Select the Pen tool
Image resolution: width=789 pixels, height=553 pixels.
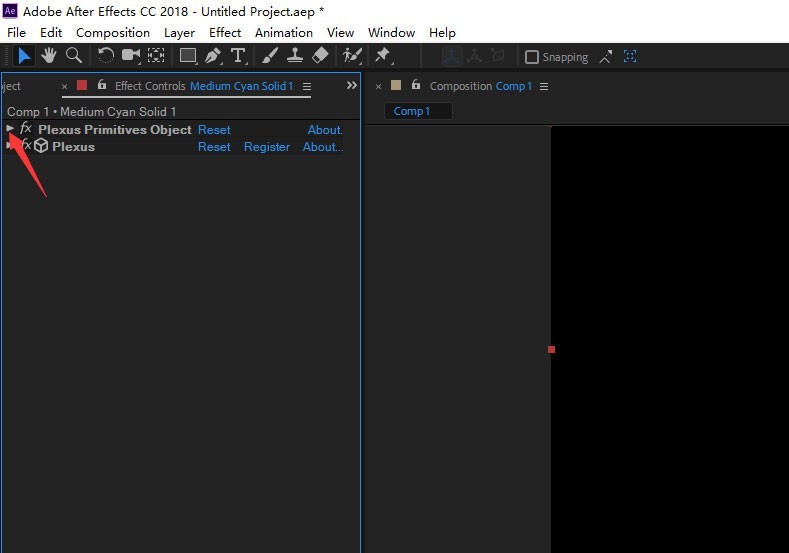(213, 56)
